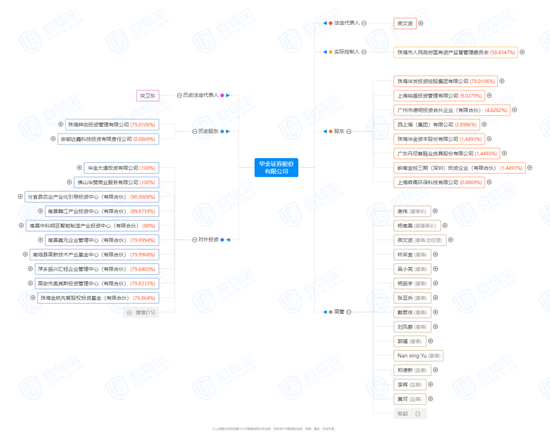
Task: Collapse the 历史股东 branch
Action: click(194, 131)
